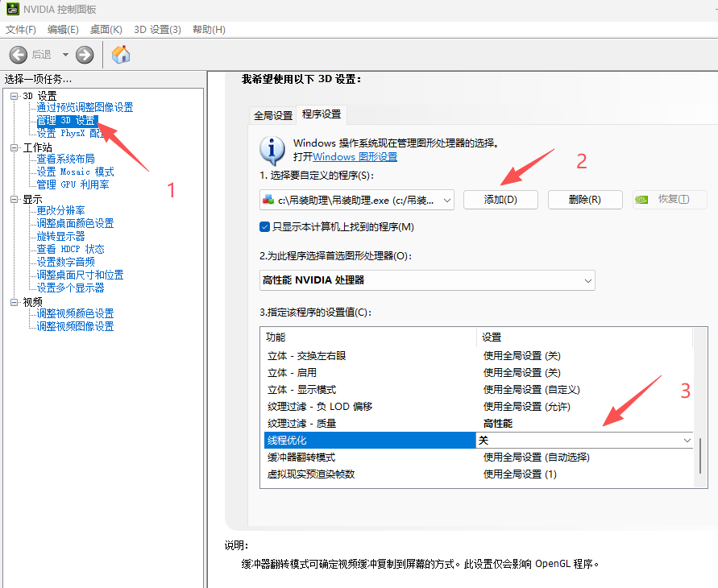Open the back history dropdown arrow
Screen dimensions: 718x588
(65, 55)
